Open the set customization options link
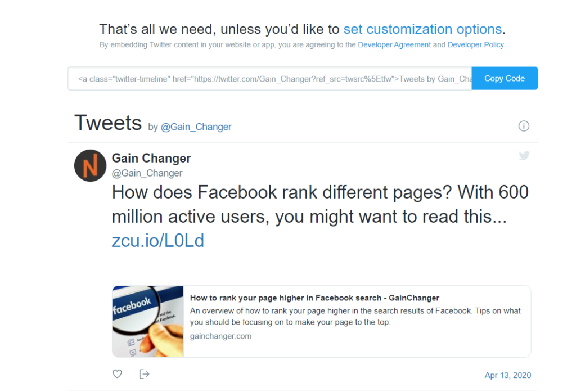Screen dimensions: 576x392 (422, 29)
